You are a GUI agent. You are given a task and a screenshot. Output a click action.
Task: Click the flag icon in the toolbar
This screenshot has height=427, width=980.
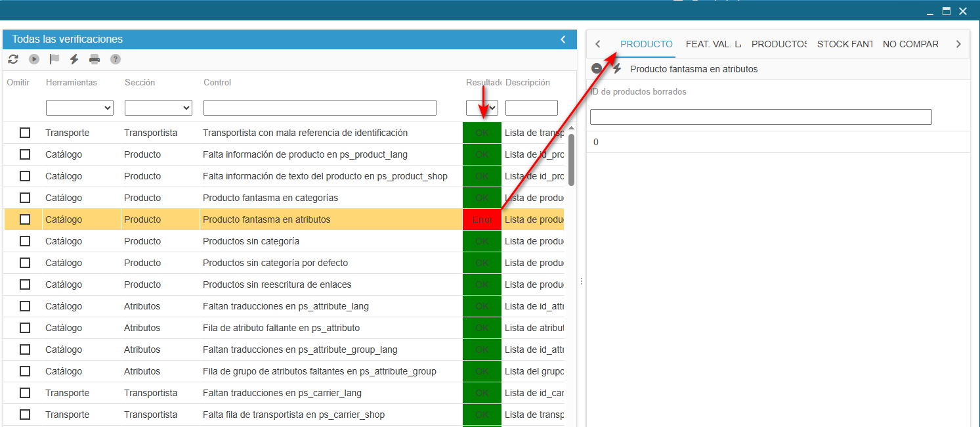tap(54, 59)
